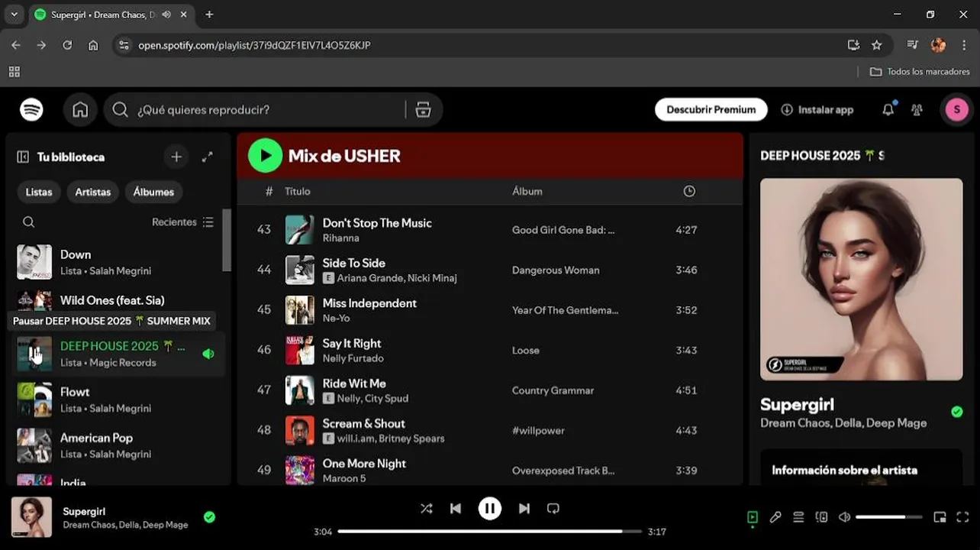Image resolution: width=980 pixels, height=550 pixels.
Task: Bookmark this page with the star icon
Action: click(877, 45)
